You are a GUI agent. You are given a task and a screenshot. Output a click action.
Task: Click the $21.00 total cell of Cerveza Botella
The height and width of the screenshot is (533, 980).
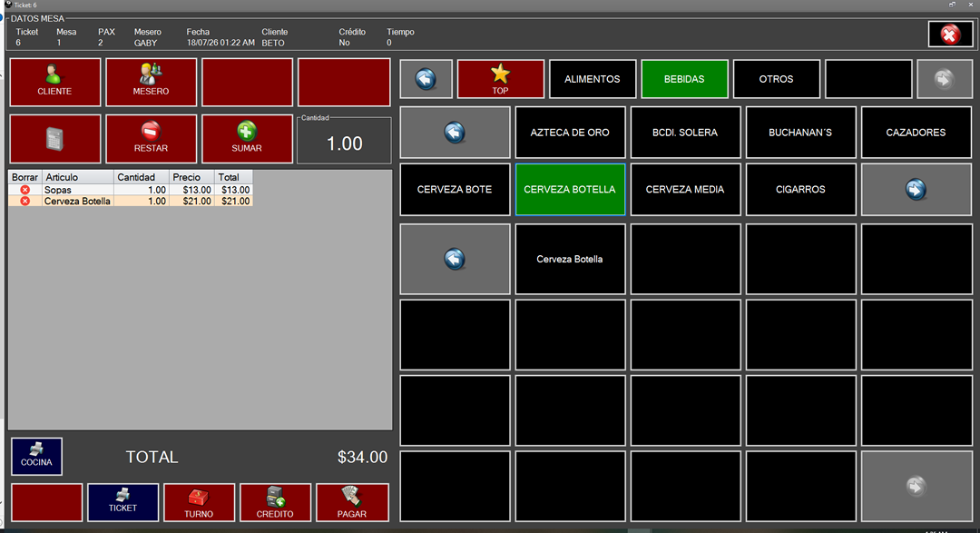coord(236,201)
